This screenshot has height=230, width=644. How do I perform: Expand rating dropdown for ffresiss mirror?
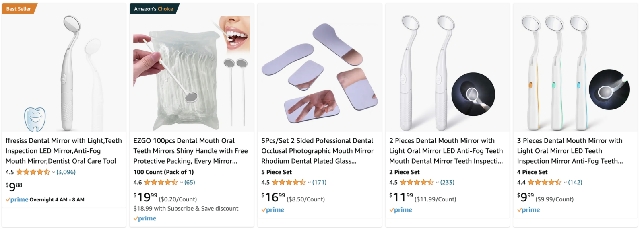click(x=54, y=172)
